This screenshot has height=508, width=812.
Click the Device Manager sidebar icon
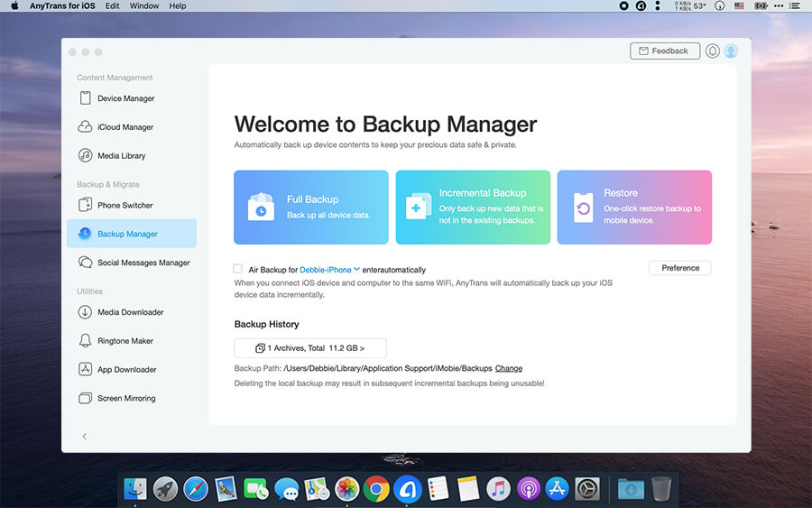86,98
